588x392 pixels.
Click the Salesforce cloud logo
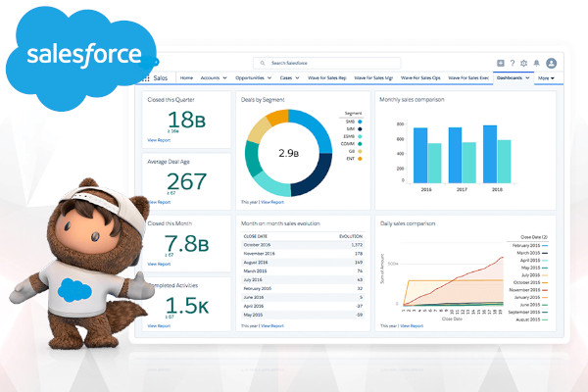tap(82, 58)
